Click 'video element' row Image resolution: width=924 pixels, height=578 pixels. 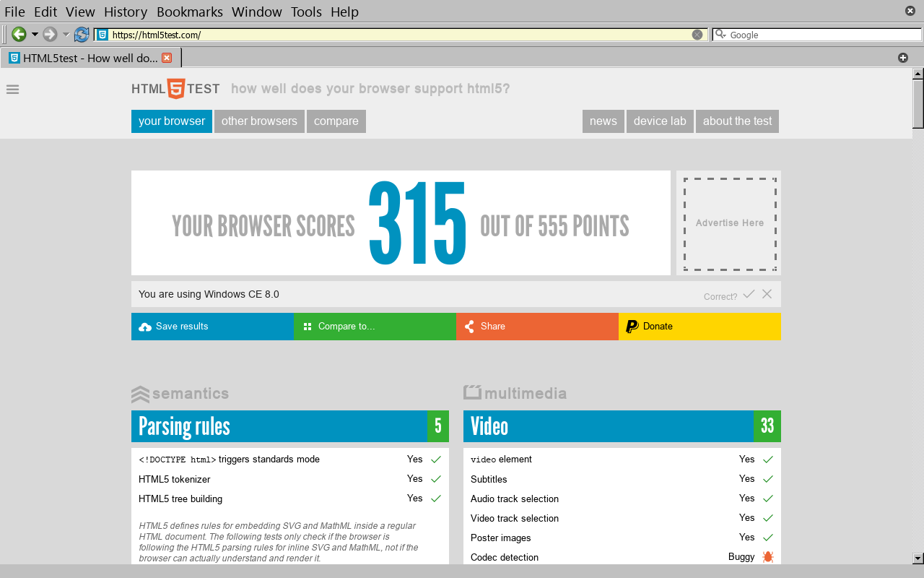pyautogui.click(x=622, y=460)
